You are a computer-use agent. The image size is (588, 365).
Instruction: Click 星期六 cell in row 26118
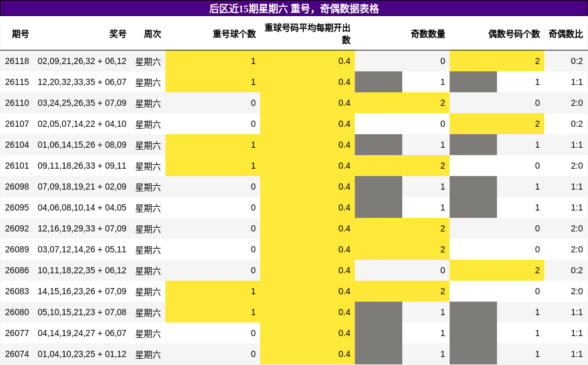pyautogui.click(x=148, y=62)
